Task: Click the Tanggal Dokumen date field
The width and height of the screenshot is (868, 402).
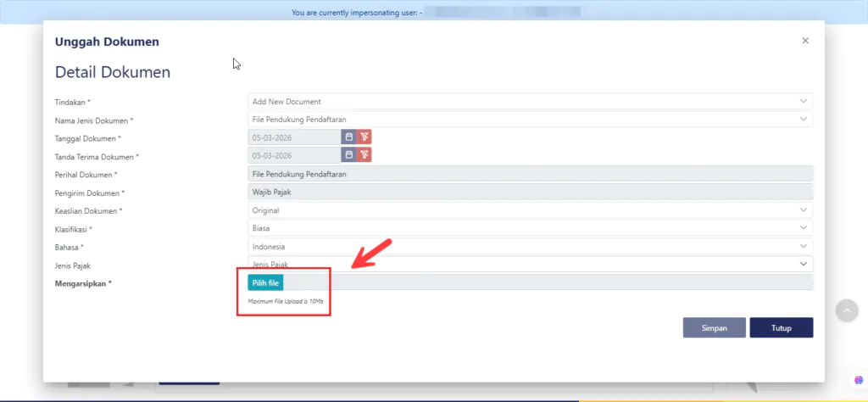Action: (293, 137)
